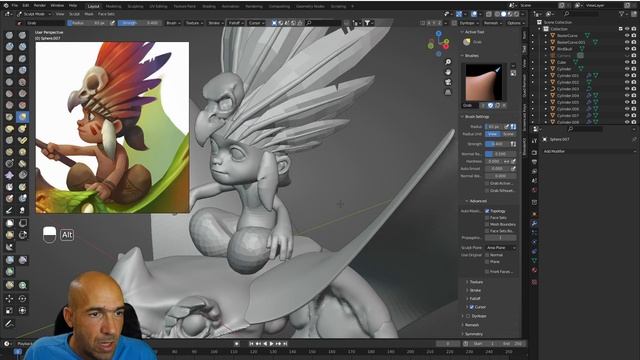Switch perspective/orthographic grid icon in viewport
Screen dimensions: 640x360
(448, 92)
